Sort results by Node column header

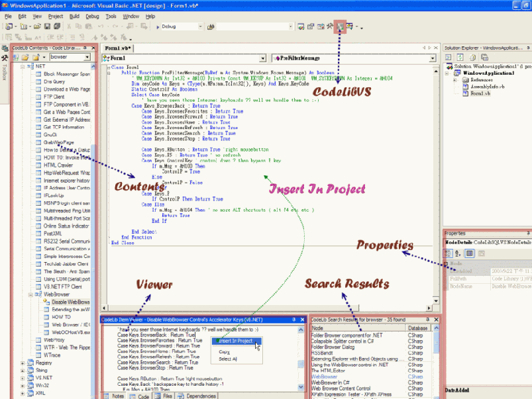click(x=358, y=328)
